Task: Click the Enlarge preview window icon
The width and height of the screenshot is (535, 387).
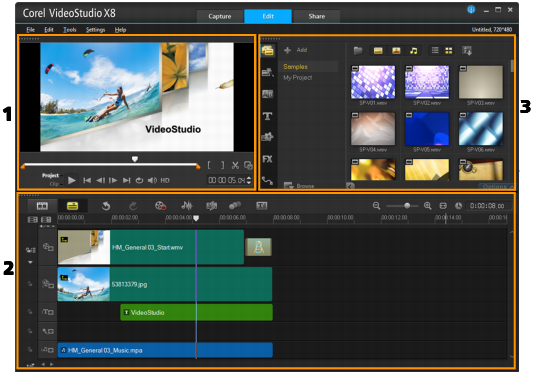Action: pos(248,166)
